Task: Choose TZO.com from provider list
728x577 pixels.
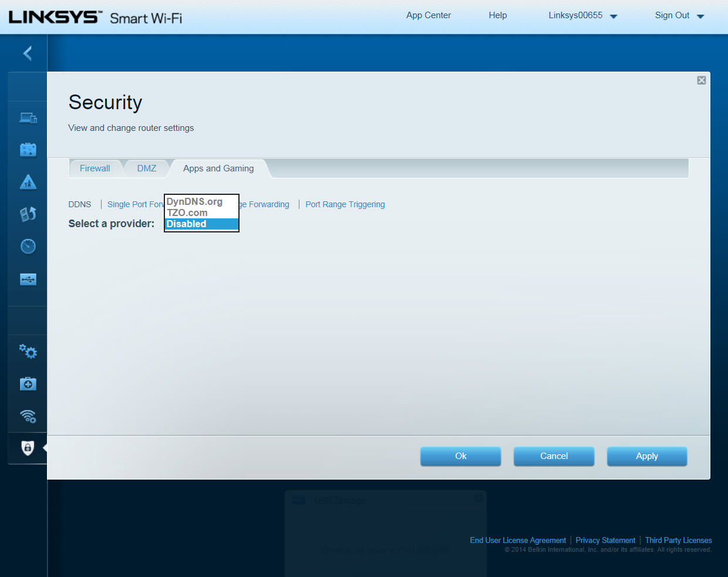Action: point(201,212)
